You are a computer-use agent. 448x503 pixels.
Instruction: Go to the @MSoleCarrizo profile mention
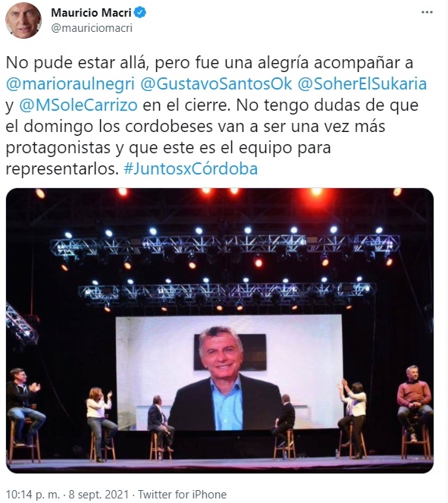79,105
